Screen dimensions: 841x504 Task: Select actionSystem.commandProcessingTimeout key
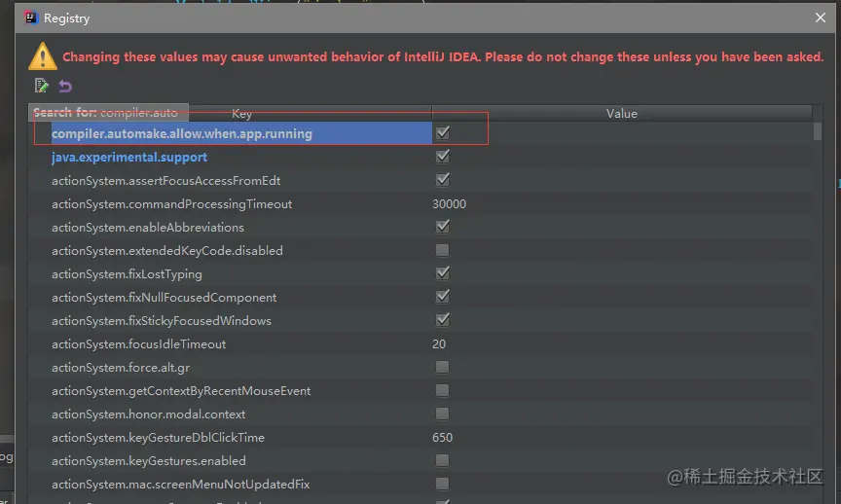click(171, 203)
